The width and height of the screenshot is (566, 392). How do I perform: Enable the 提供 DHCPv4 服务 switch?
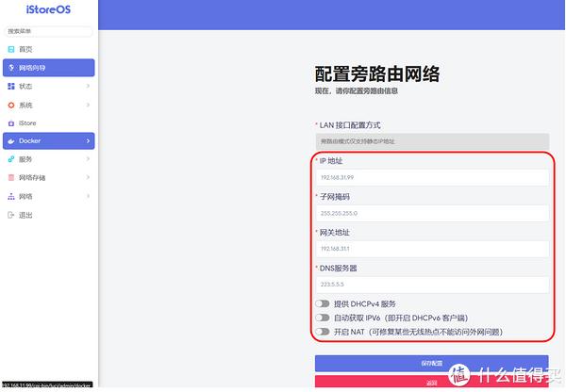pos(323,303)
